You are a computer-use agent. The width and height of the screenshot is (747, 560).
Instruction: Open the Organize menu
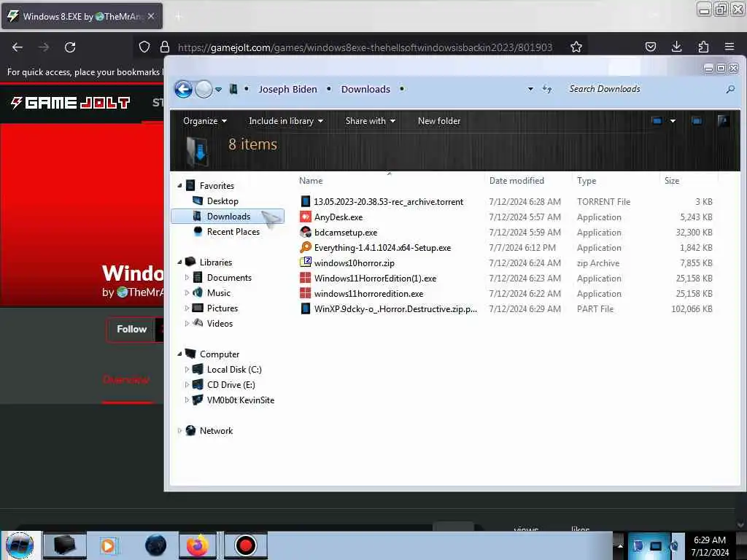(205, 121)
